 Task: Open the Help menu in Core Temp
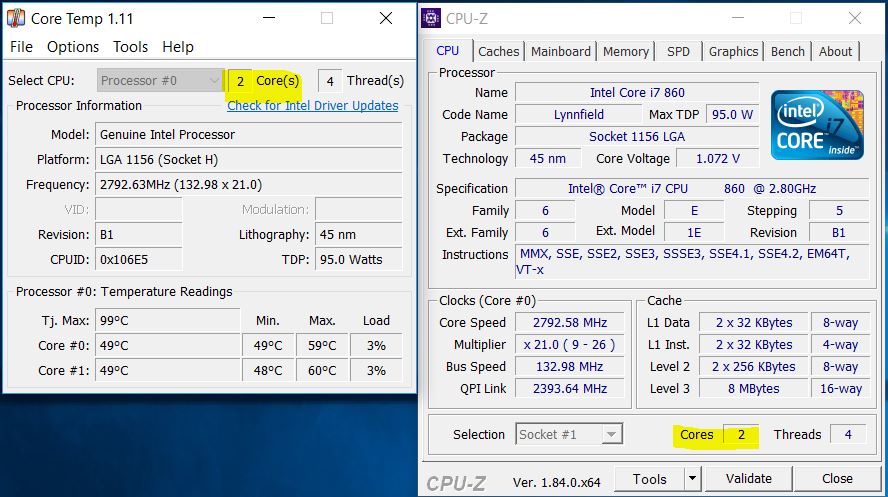pos(178,46)
